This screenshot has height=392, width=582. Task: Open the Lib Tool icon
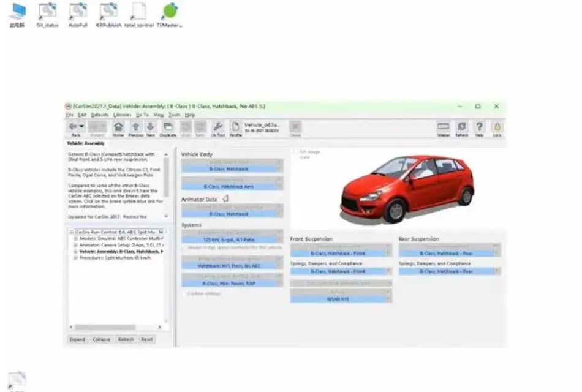point(217,127)
